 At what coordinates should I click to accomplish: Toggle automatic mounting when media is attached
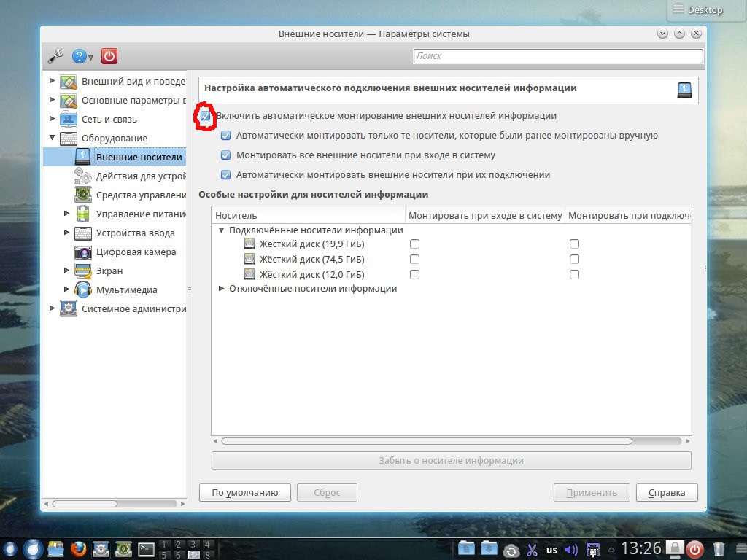[x=226, y=175]
